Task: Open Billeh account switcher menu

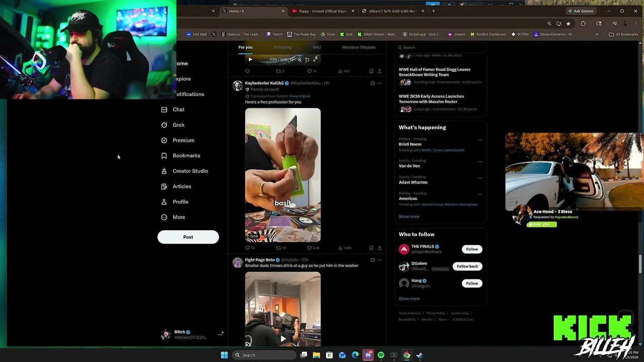Action: (191, 334)
